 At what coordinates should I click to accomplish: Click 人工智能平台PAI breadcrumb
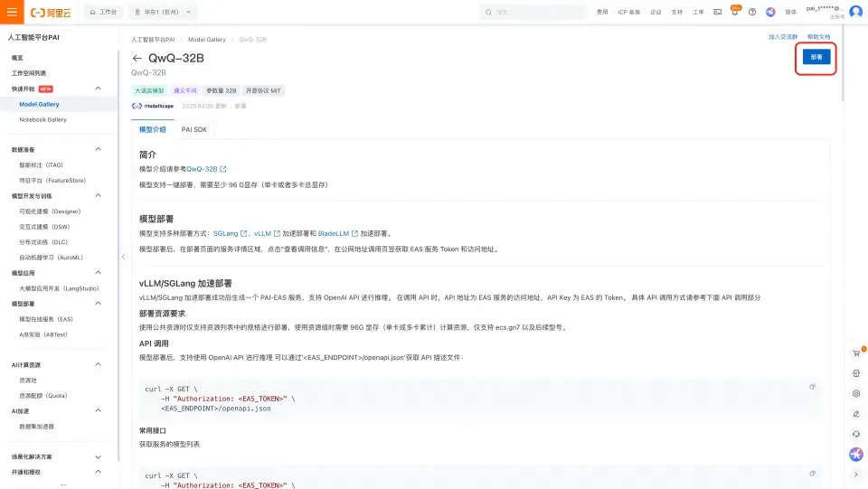tap(153, 40)
